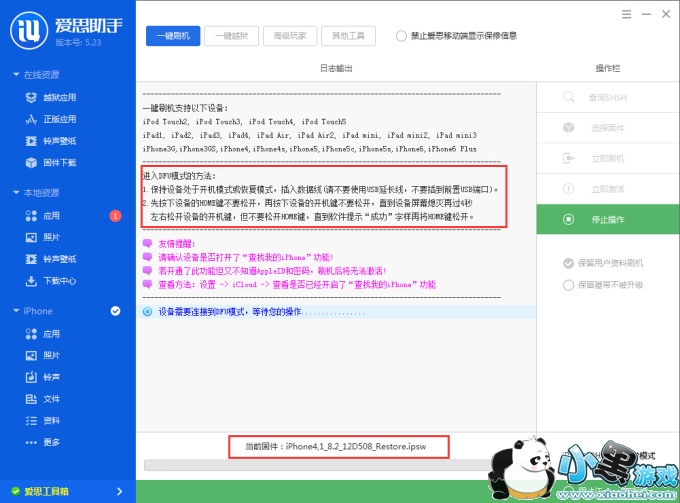Open 应用 under 本地资源
680x503 pixels.
(42, 216)
